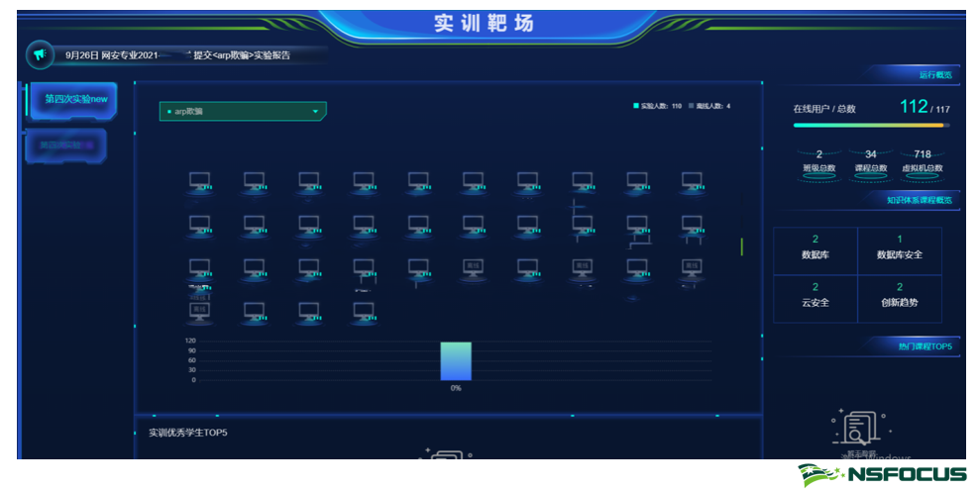Screen dimensions: 980x492
Task: Click the first offline computer in third row
Action: (x=473, y=268)
